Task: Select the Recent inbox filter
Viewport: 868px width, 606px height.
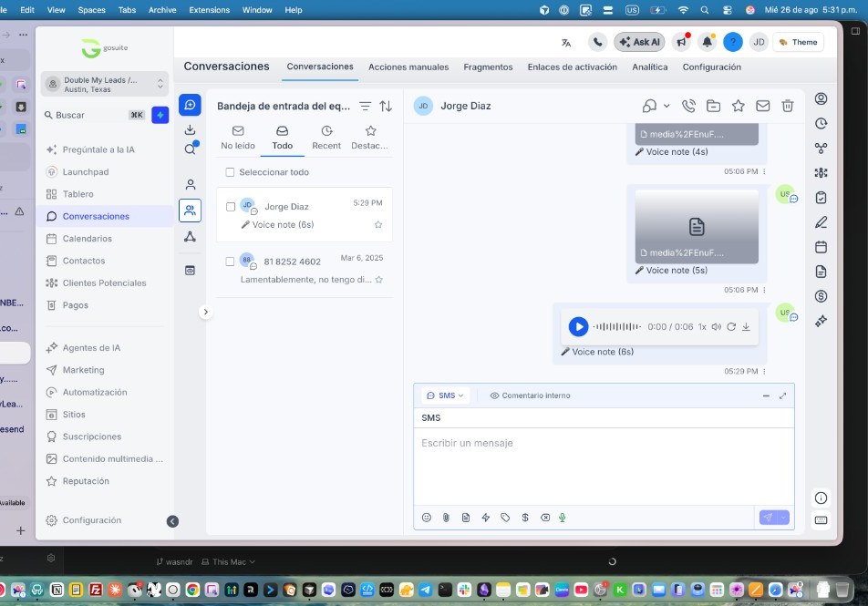Action: pos(326,138)
